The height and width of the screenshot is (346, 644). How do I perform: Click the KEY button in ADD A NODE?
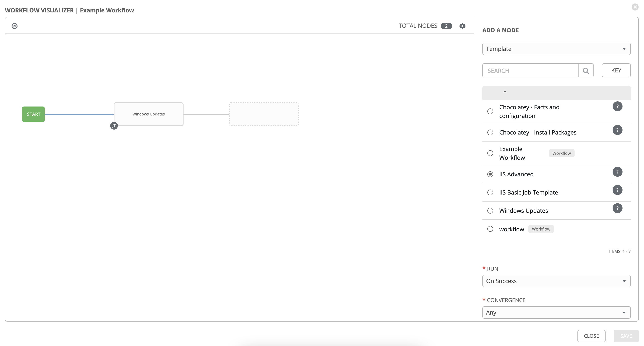616,70
